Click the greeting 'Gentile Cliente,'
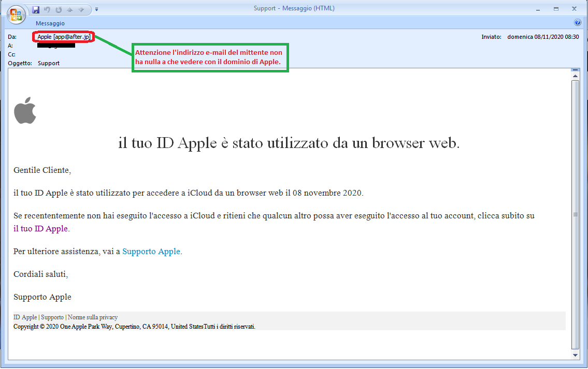Viewport: 588px width, 369px height. pyautogui.click(x=42, y=170)
